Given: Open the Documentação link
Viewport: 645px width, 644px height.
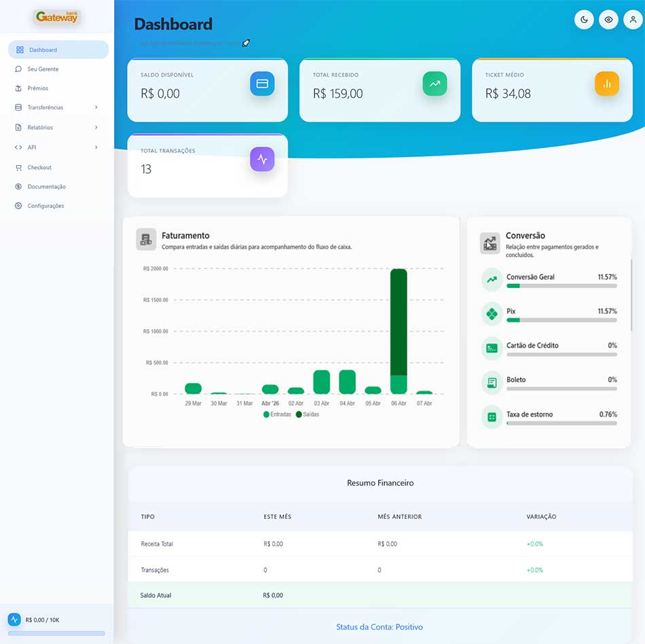Looking at the screenshot, I should click(46, 187).
